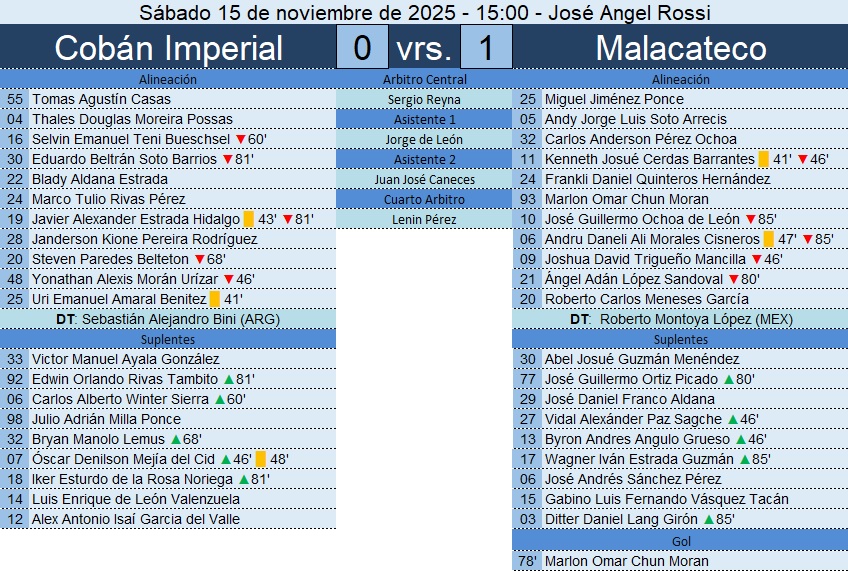Click yellow card icon next to Uri Emanuel Amaral Benitez
The height and width of the screenshot is (571, 848).
click(x=215, y=299)
